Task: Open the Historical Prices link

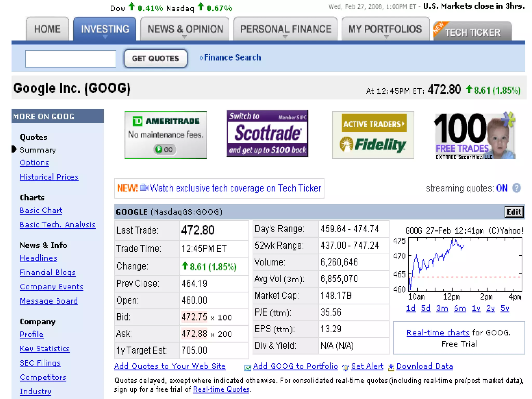Action: click(x=49, y=177)
